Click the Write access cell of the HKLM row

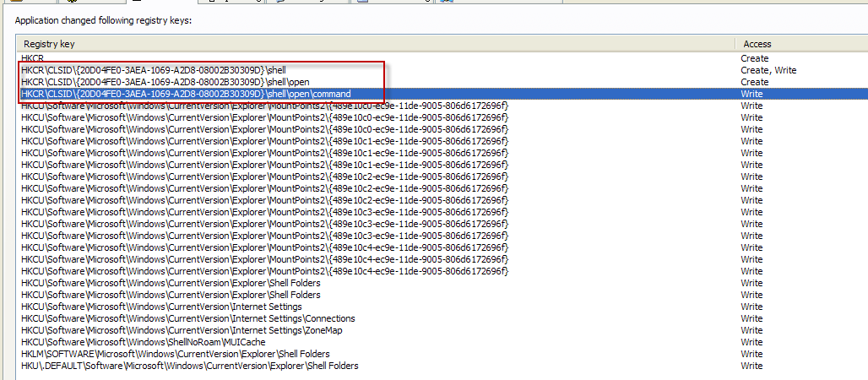click(751, 354)
